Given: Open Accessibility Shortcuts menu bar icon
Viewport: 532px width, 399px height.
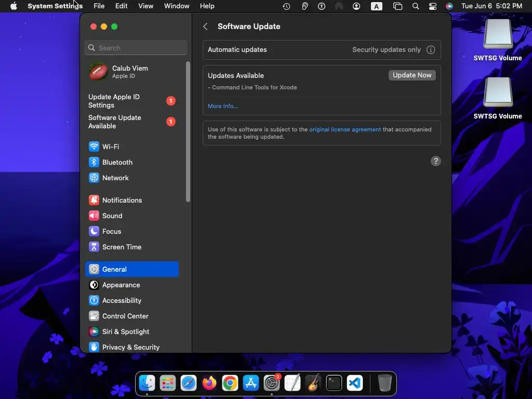Looking at the screenshot, I should pos(322,6).
